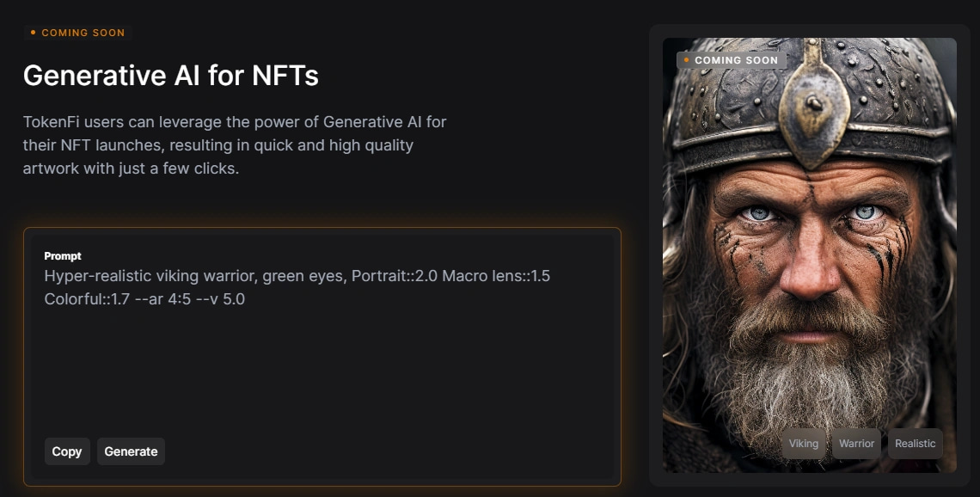Image resolution: width=980 pixels, height=497 pixels.
Task: Click the Coming Soon badge on the viking image
Action: [x=735, y=60]
